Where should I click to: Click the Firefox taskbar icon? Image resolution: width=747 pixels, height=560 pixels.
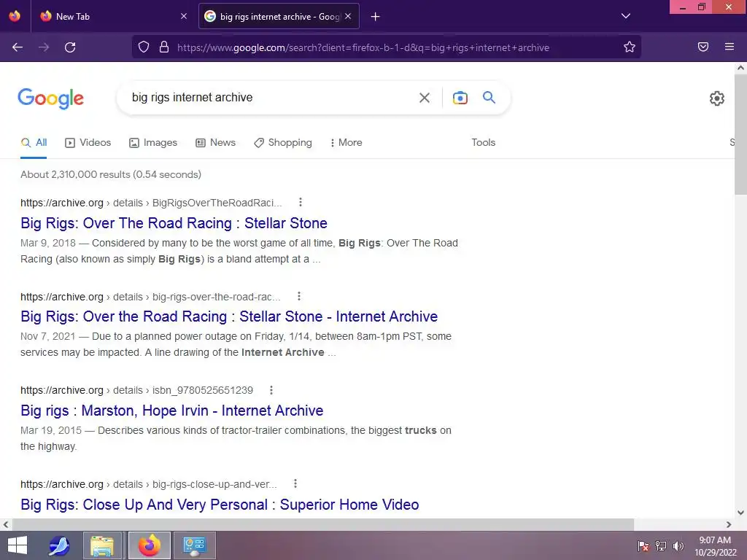150,545
